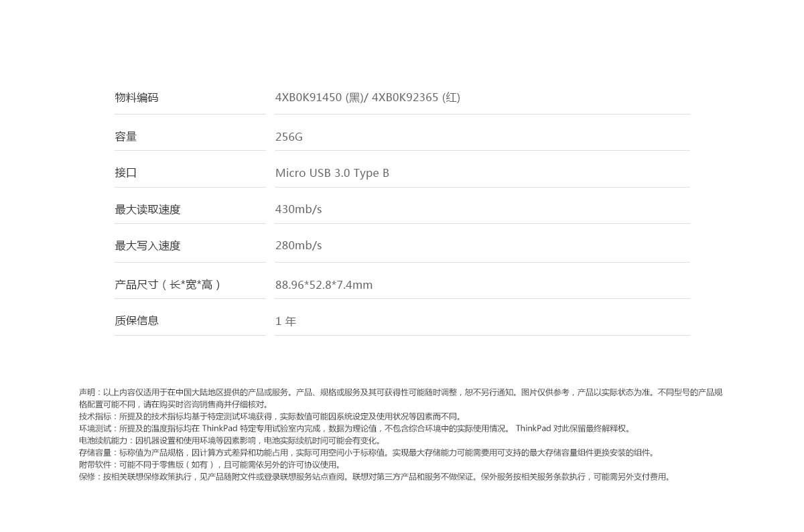
Task: Click the line starting with '格配置可能不同'
Action: (x=176, y=405)
